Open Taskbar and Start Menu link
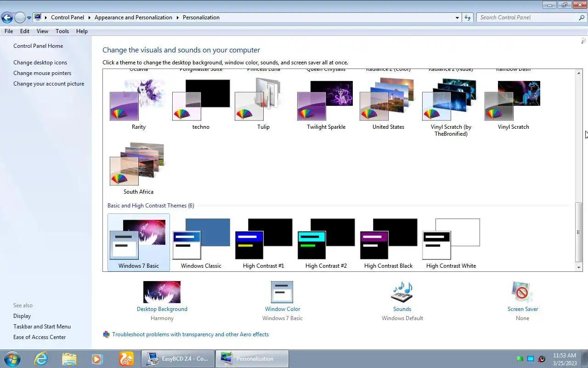The height and width of the screenshot is (368, 588). [x=42, y=327]
